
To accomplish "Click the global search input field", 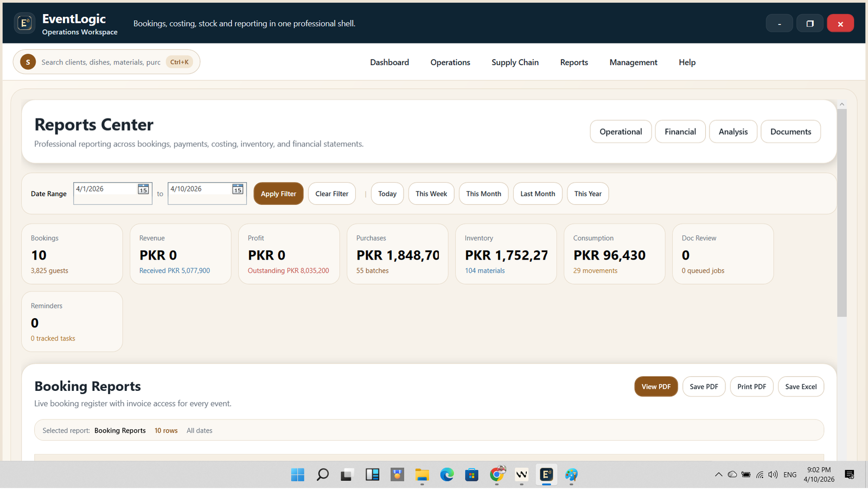I will [x=101, y=62].
